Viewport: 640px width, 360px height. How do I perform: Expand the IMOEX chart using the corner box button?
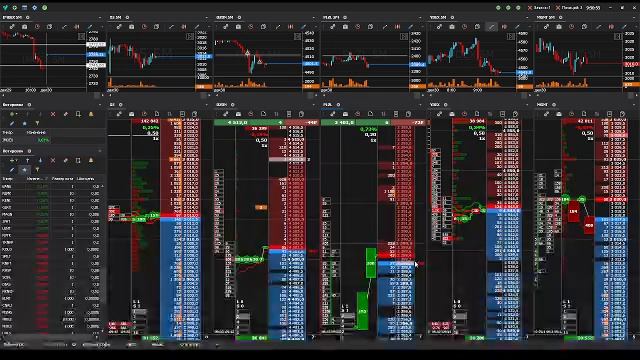click(81, 36)
